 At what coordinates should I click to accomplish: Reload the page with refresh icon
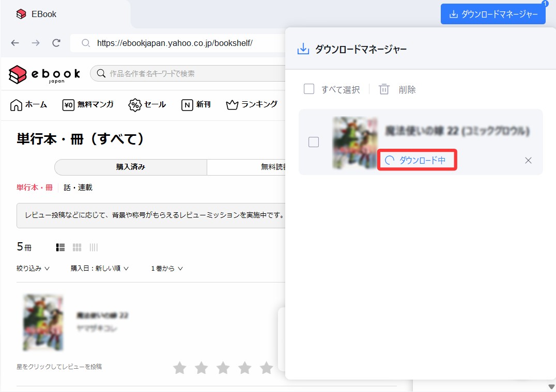coord(56,43)
